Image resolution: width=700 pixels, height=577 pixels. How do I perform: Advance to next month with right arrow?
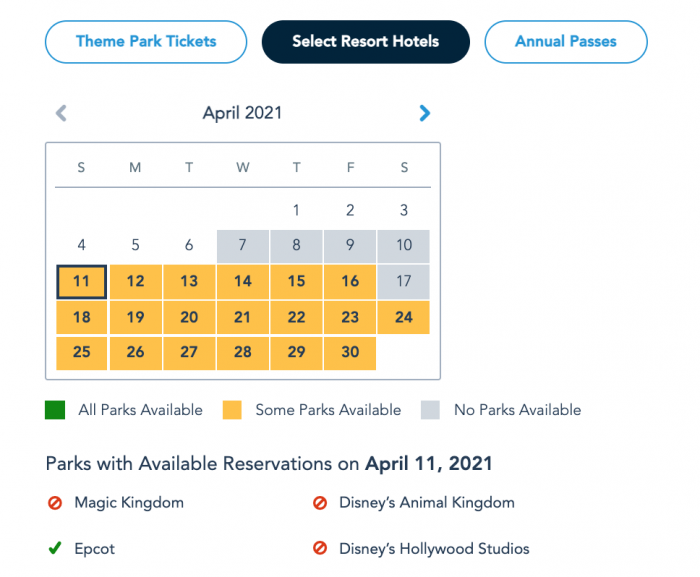pyautogui.click(x=424, y=113)
